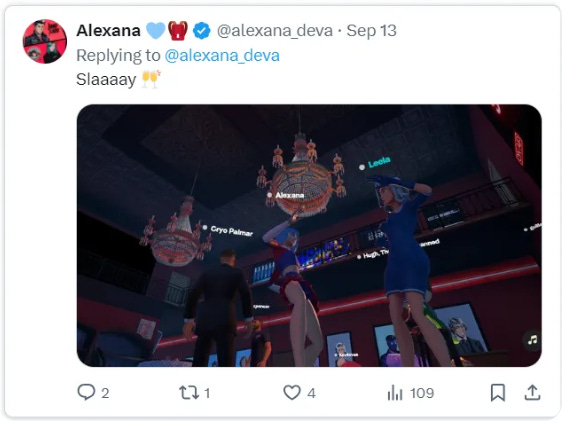
Task: Retweet the post using the arrows icon
Action: click(x=189, y=392)
